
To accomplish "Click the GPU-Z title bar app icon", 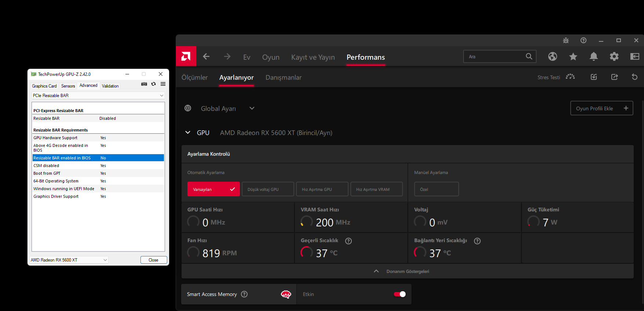I will [x=34, y=74].
